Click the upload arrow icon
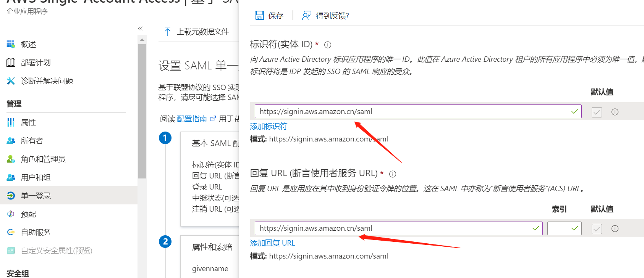The height and width of the screenshot is (278, 644). (x=167, y=31)
